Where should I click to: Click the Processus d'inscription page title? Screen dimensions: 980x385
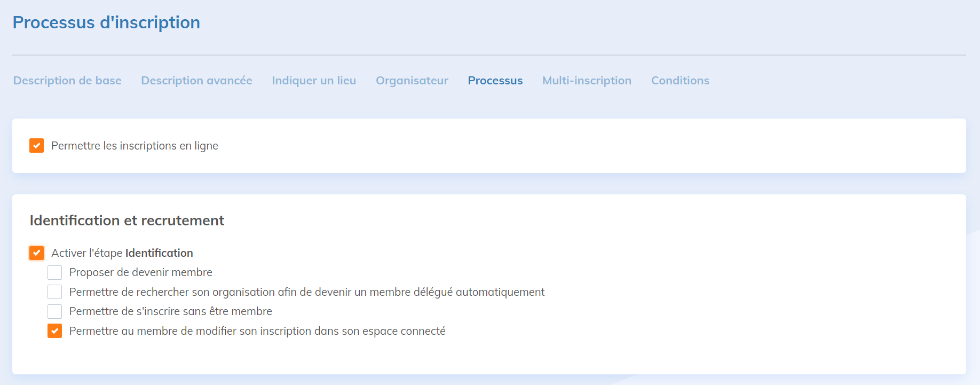pos(106,22)
